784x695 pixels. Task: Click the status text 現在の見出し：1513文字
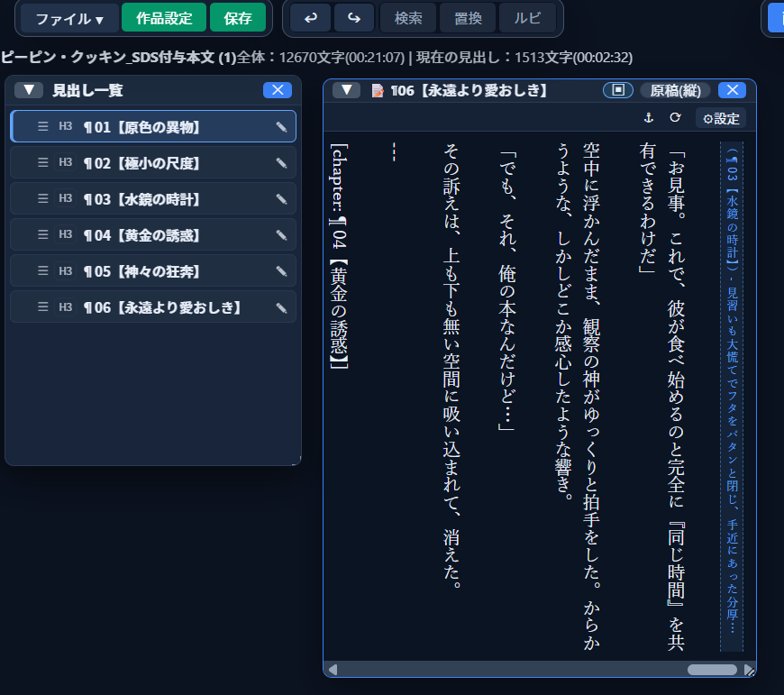click(524, 58)
